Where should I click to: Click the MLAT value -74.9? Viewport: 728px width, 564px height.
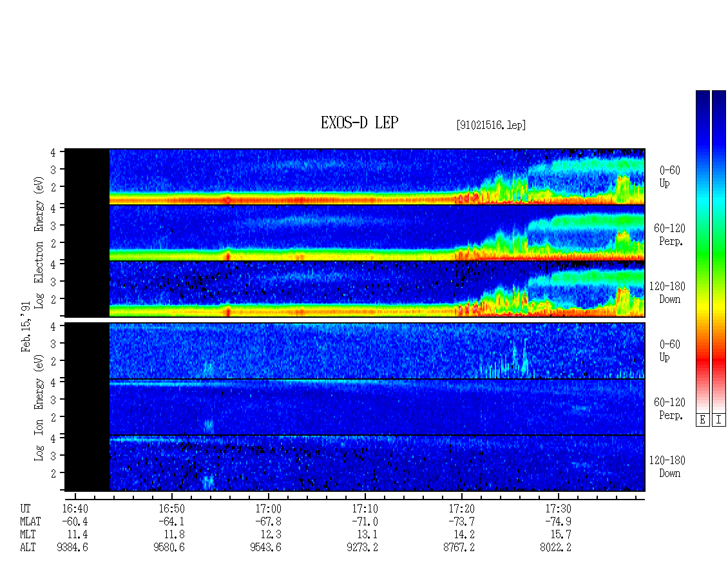(558, 521)
